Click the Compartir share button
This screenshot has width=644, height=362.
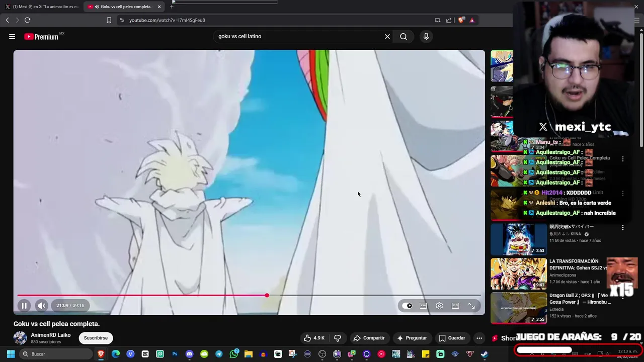pos(369,338)
